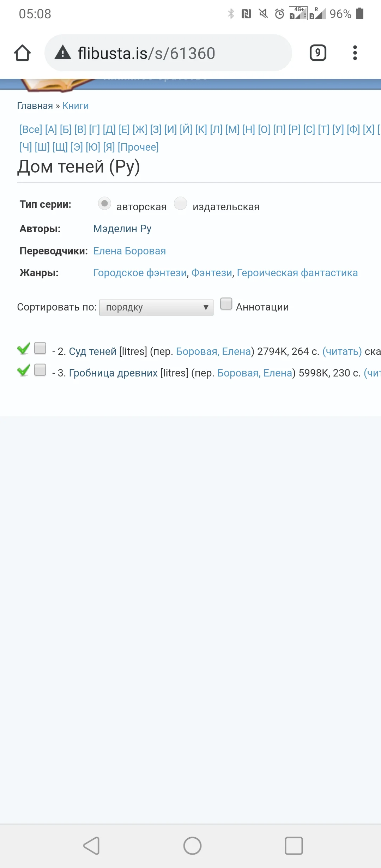Open the Городское фэнтези genre link
The height and width of the screenshot is (868, 381).
(140, 273)
